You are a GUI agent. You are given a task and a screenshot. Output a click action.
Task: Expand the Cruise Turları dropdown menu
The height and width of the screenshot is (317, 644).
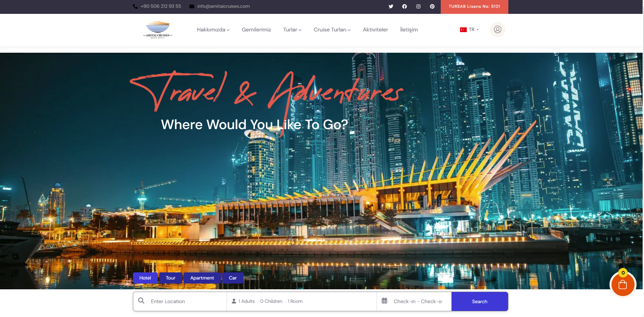click(x=332, y=30)
